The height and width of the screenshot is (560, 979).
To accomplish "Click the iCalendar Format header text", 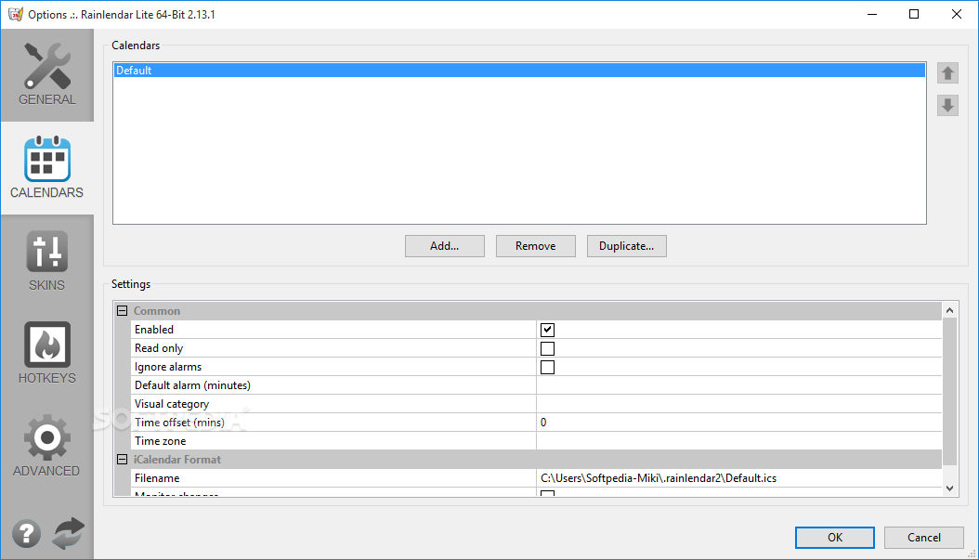I will (177, 460).
